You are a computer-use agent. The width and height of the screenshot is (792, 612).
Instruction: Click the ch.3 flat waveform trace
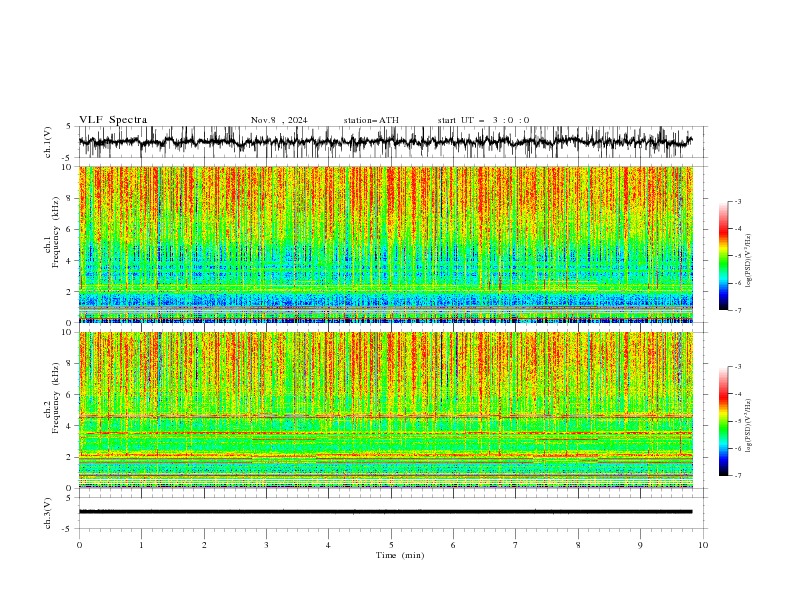click(x=385, y=512)
